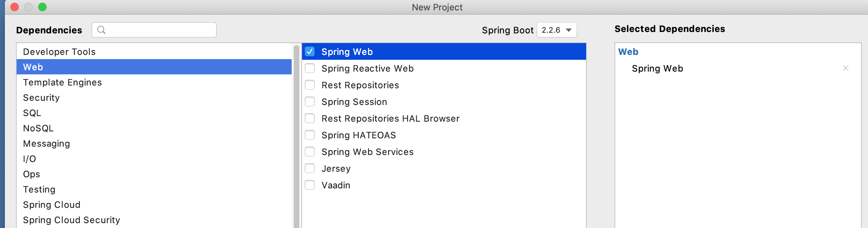Enable the Spring Reactive Web checkbox
Viewport: 868px width, 228px height.
(x=310, y=68)
